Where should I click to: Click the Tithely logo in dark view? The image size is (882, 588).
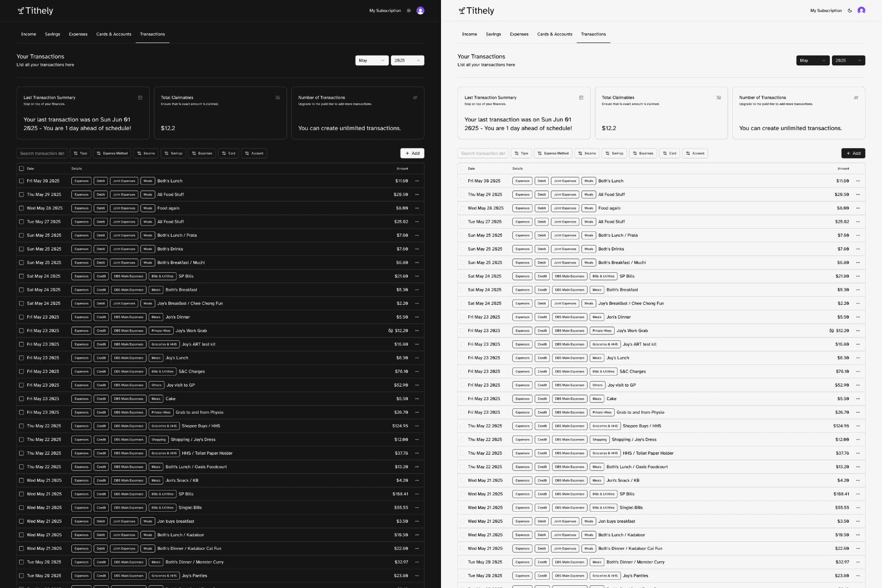click(35, 10)
